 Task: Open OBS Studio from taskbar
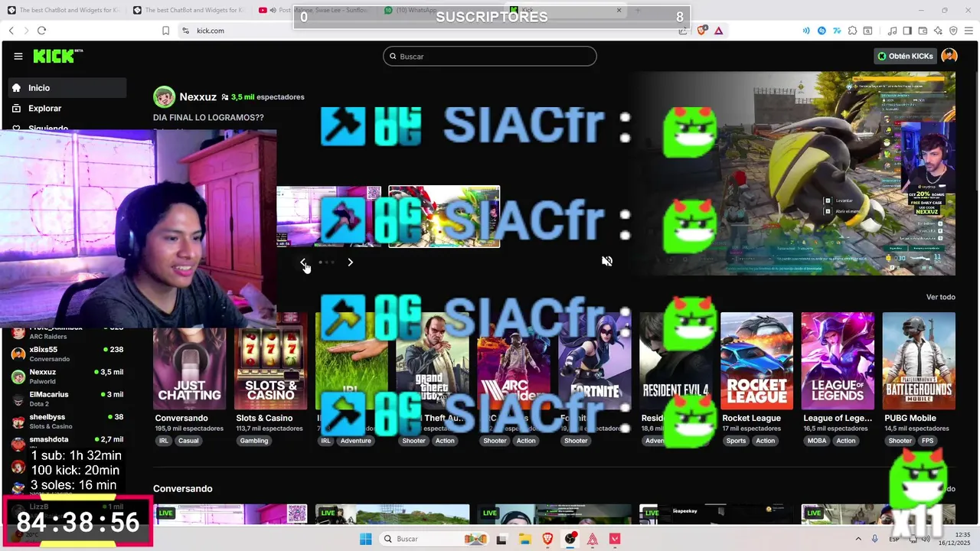pyautogui.click(x=570, y=539)
